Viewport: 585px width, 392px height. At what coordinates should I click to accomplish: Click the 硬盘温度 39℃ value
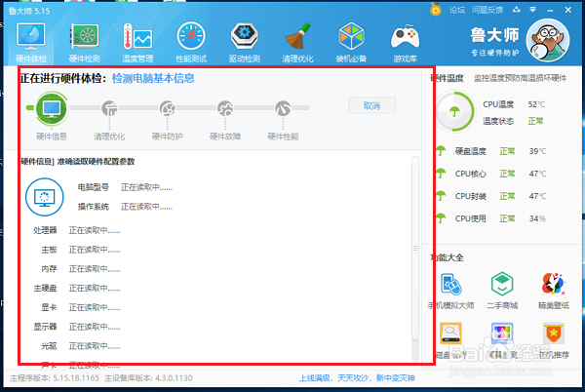537,151
